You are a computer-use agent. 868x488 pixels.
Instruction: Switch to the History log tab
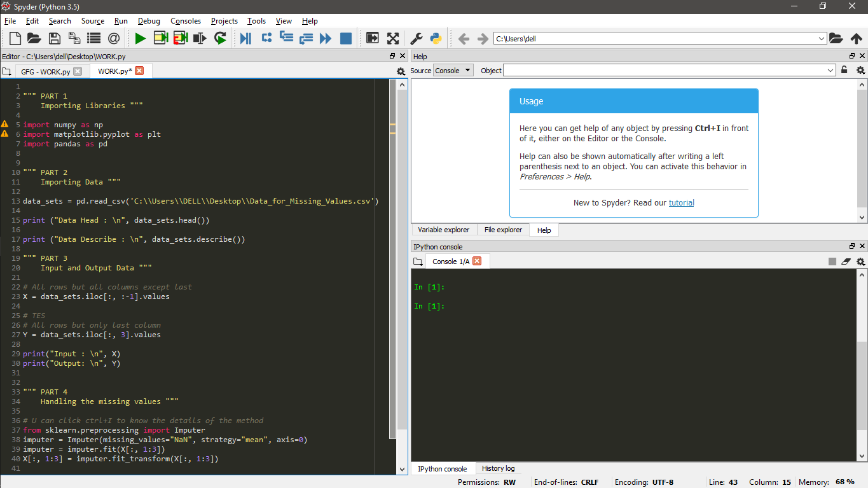[499, 468]
